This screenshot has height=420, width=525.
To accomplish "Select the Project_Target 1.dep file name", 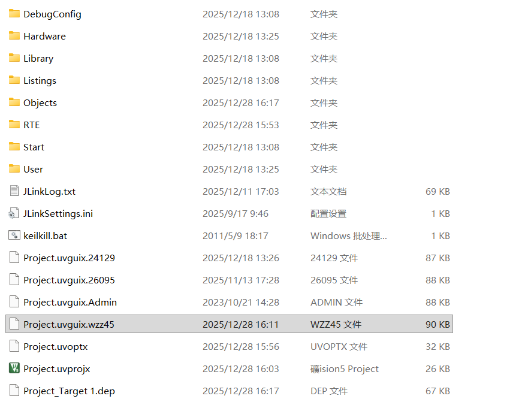I will [x=70, y=391].
